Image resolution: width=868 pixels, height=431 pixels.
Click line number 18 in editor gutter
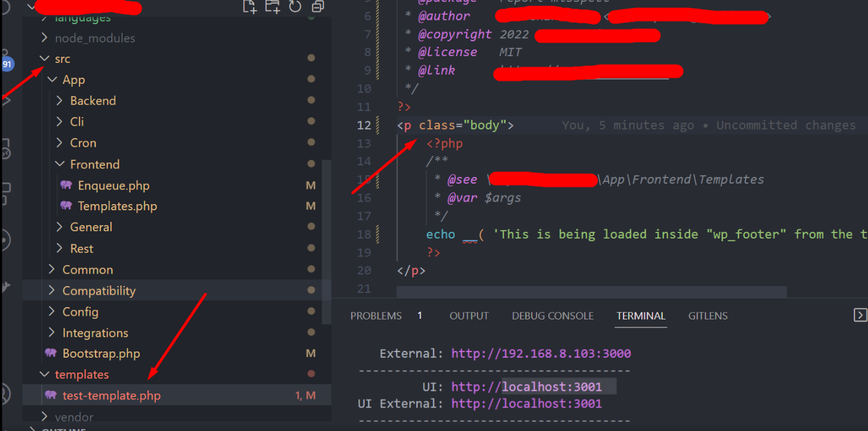click(x=364, y=234)
